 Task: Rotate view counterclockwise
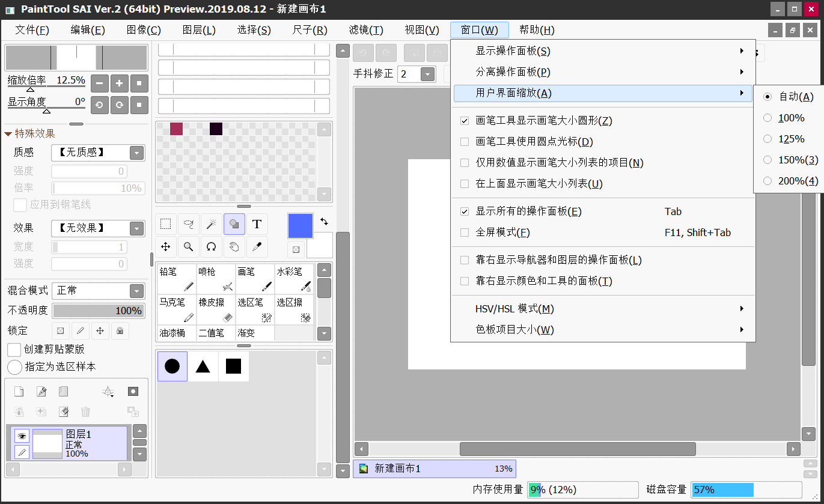(x=100, y=105)
